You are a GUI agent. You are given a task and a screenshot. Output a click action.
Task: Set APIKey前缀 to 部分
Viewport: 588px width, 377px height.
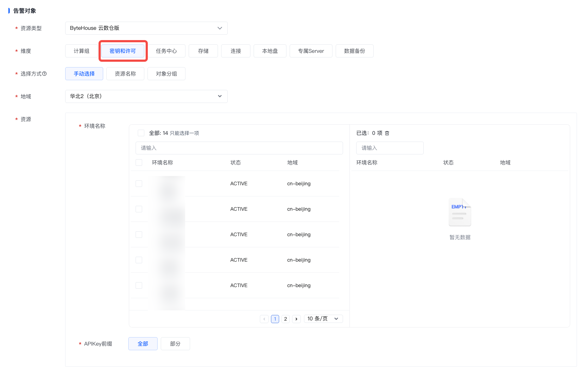175,344
